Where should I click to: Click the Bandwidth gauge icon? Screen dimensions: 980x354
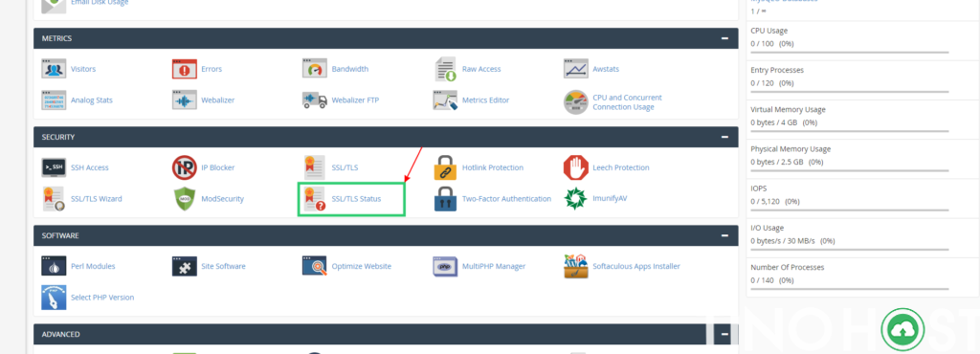click(x=314, y=69)
